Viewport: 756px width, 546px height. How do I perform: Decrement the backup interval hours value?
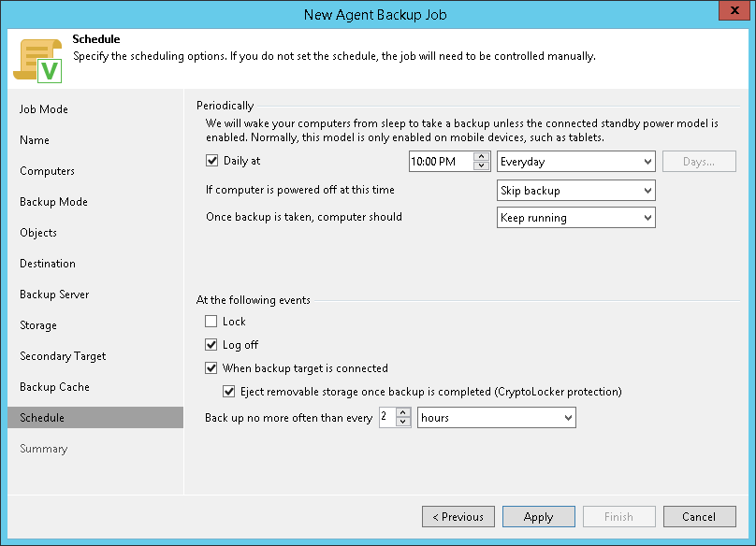pos(403,423)
